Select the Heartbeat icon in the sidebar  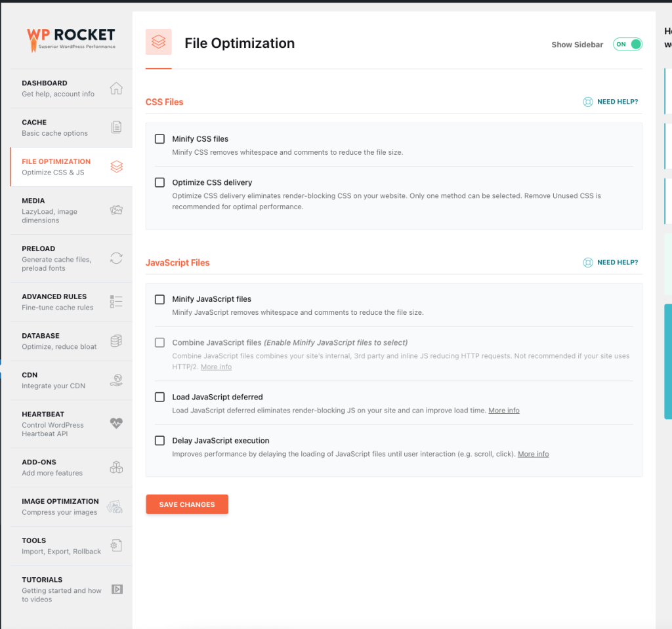tap(116, 423)
